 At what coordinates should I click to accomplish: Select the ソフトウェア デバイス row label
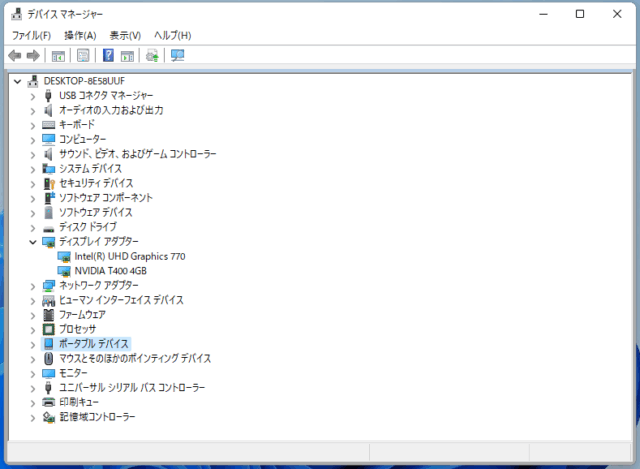point(96,213)
